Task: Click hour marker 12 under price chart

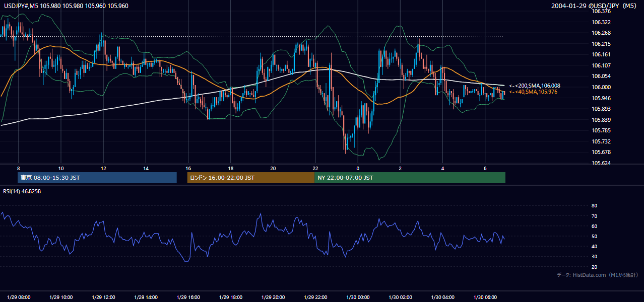Action: coord(103,168)
